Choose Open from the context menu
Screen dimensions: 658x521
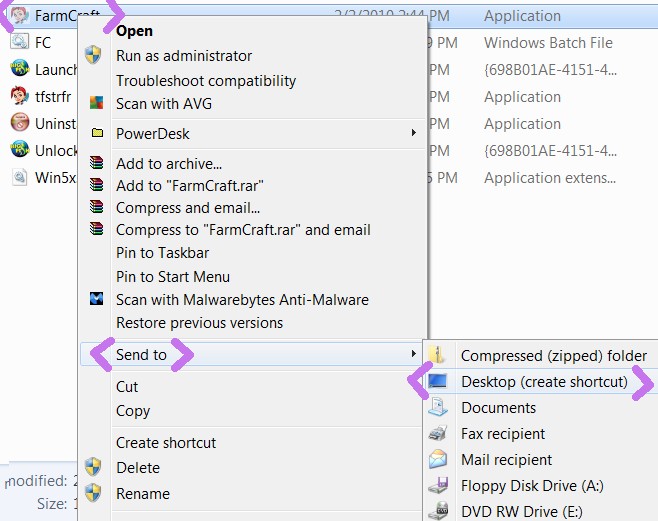[134, 31]
